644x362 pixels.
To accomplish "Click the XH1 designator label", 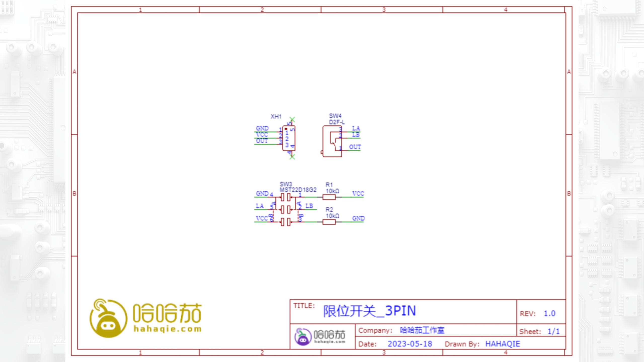I will coord(276,116).
